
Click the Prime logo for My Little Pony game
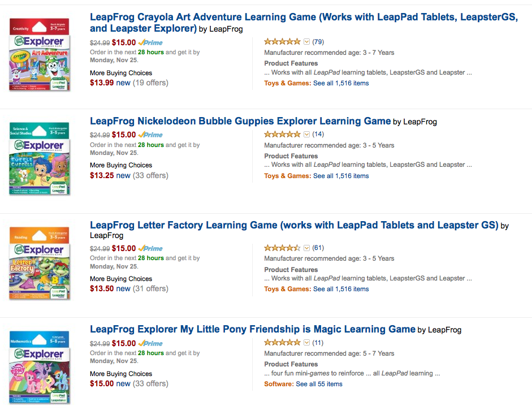150,343
